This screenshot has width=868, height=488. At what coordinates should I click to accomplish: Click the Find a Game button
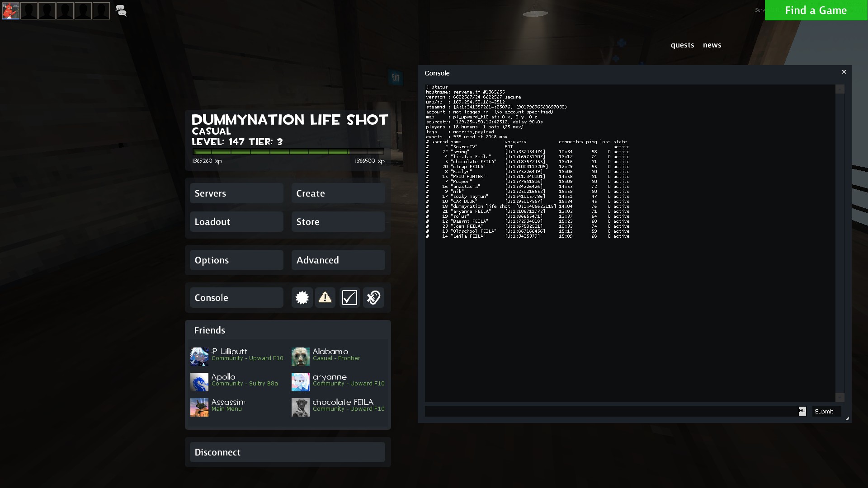tap(816, 10)
